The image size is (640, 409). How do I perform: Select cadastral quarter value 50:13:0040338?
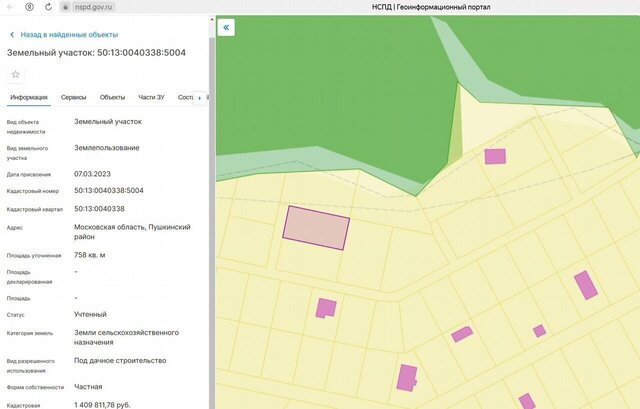[99, 209]
